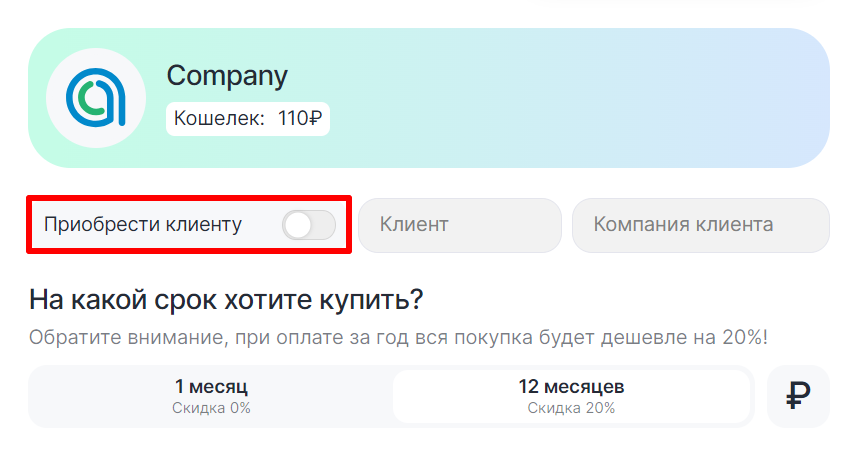The height and width of the screenshot is (456, 865).
Task: Focus the "Компания клиента" input field
Action: point(700,225)
